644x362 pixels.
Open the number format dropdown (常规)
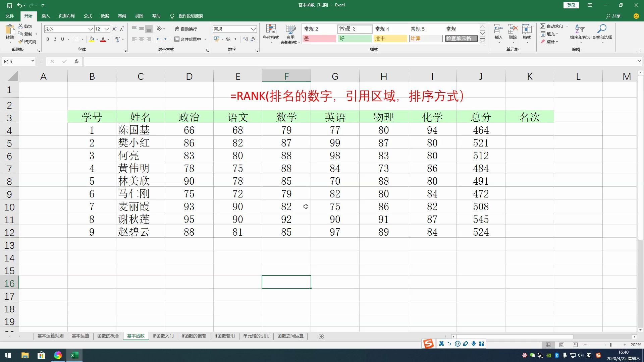tap(253, 29)
